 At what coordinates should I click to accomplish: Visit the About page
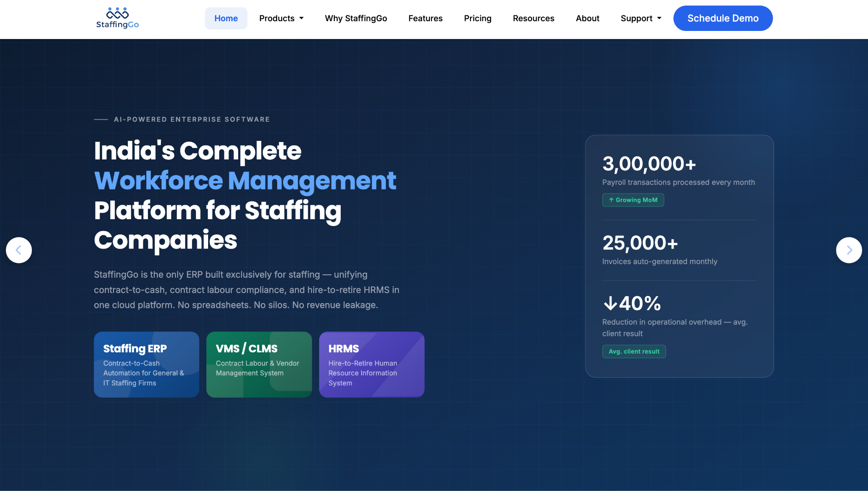point(587,18)
